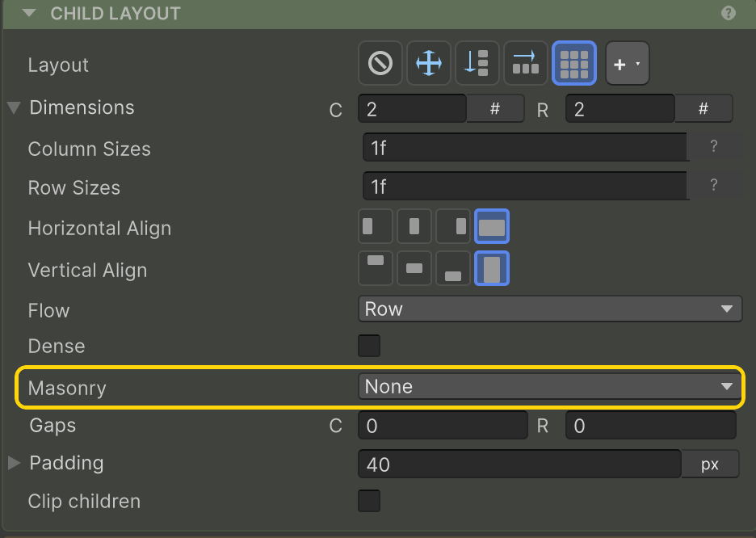756x538 pixels.
Task: Open help for Row Sizes
Action: (x=714, y=185)
